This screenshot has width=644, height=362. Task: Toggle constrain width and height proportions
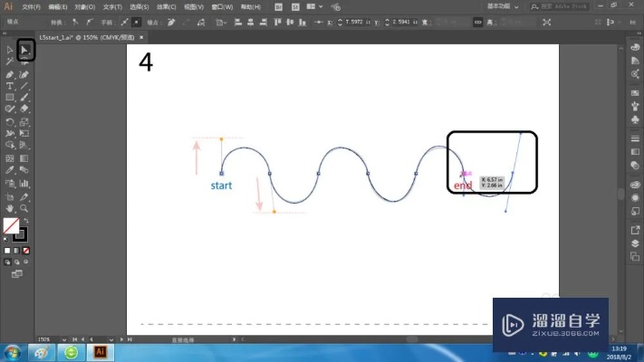(x=477, y=22)
